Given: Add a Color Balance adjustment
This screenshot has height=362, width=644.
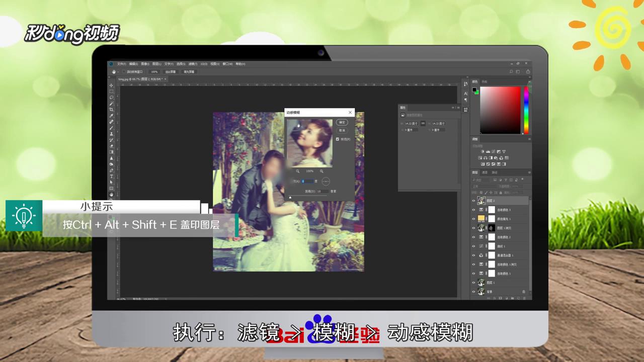Looking at the screenshot, I should [x=486, y=158].
